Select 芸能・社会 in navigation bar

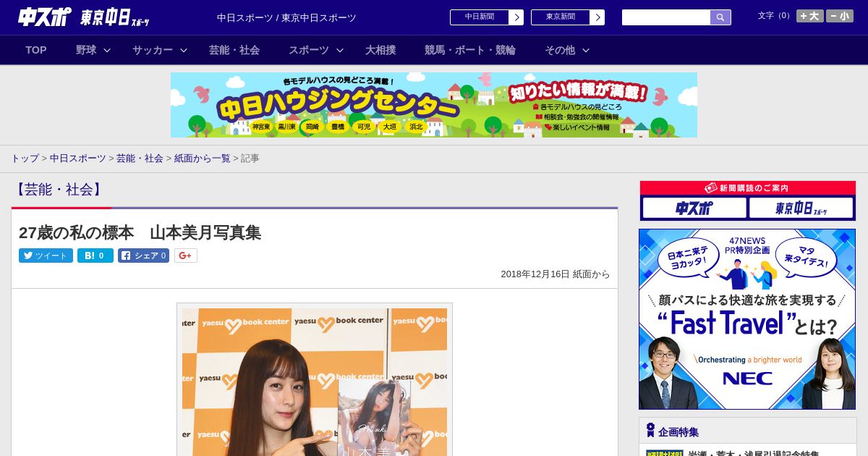click(234, 50)
